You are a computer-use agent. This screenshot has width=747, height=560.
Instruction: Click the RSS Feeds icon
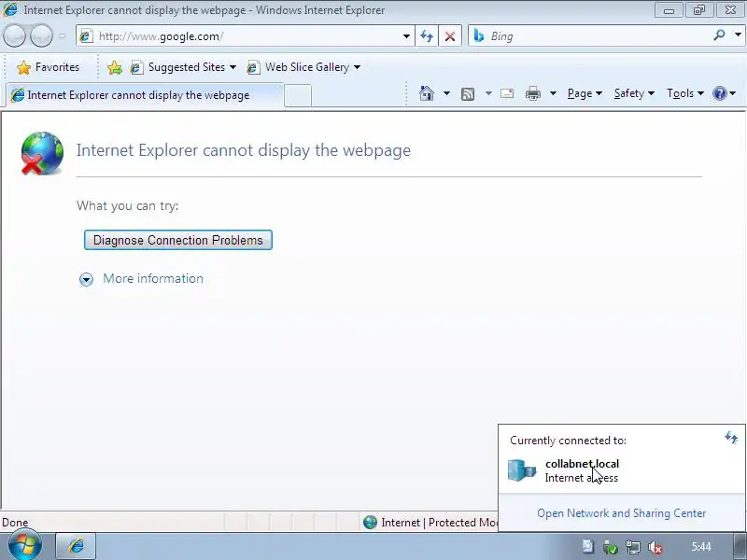[468, 94]
